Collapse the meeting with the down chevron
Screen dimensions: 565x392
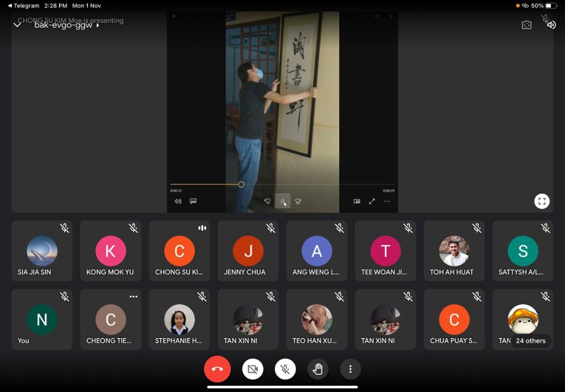click(17, 25)
